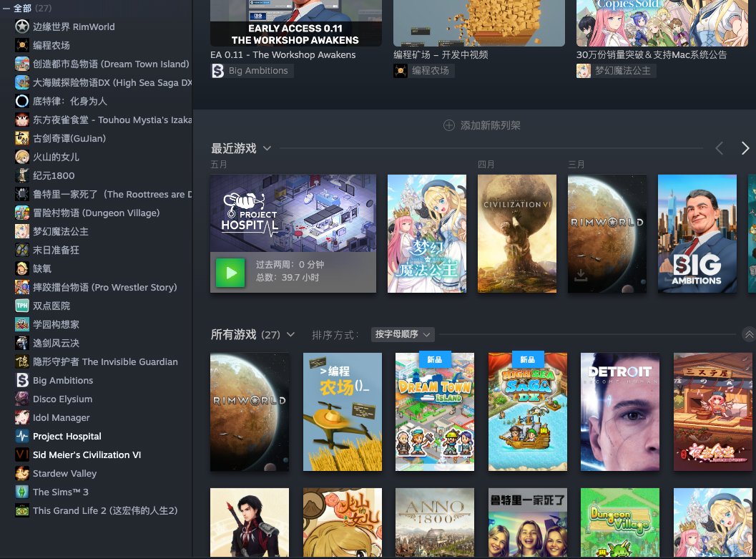Screen dimensions: 756x559
Task: Collapse the 所有游戏 shelf with the double-chevron
Action: [x=750, y=334]
